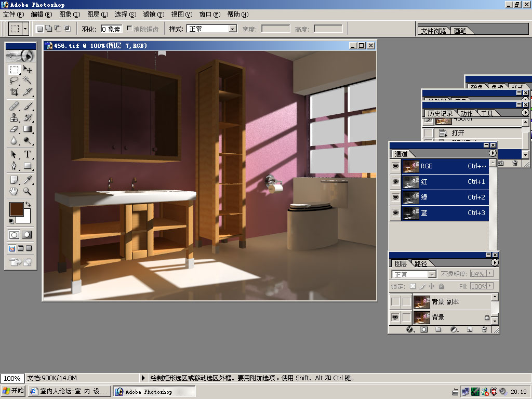This screenshot has width=532, height=399.
Task: Click the 100% zoom field in status bar
Action: coord(12,378)
